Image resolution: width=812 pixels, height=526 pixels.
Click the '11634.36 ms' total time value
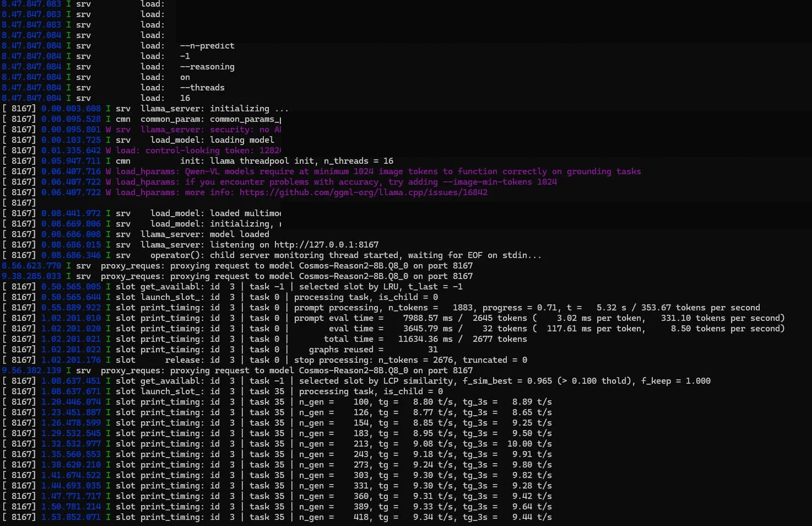pyautogui.click(x=425, y=339)
